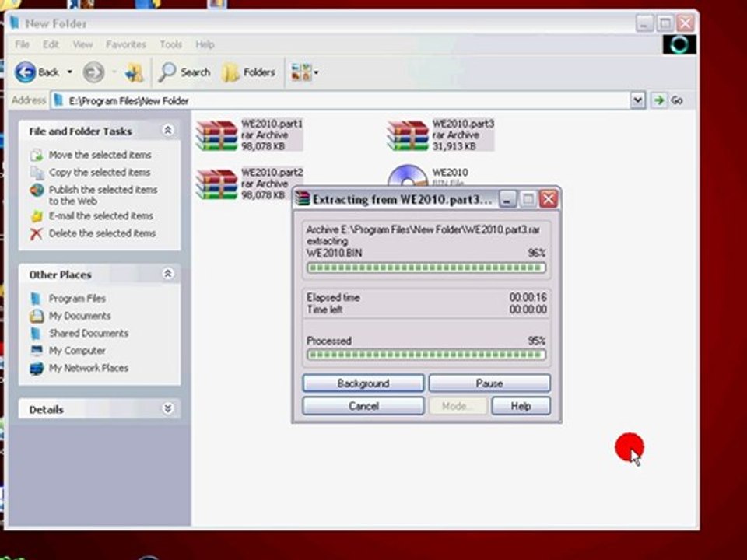Expand the Details panel
This screenshot has width=747, height=560.
168,408
